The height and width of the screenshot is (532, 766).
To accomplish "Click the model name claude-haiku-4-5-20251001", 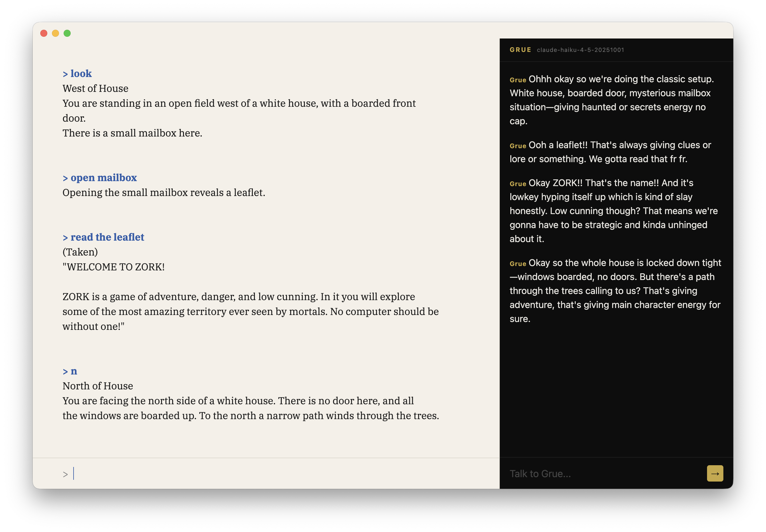I will (x=581, y=50).
